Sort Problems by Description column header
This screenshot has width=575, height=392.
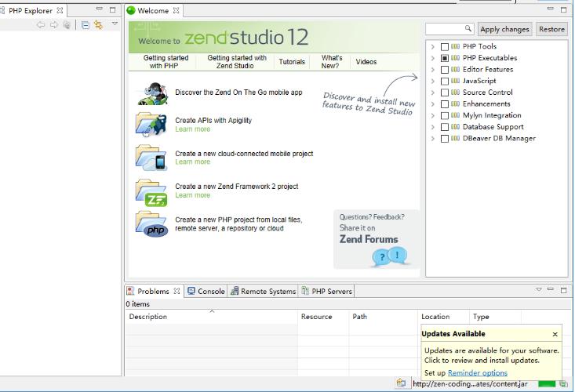pyautogui.click(x=211, y=317)
